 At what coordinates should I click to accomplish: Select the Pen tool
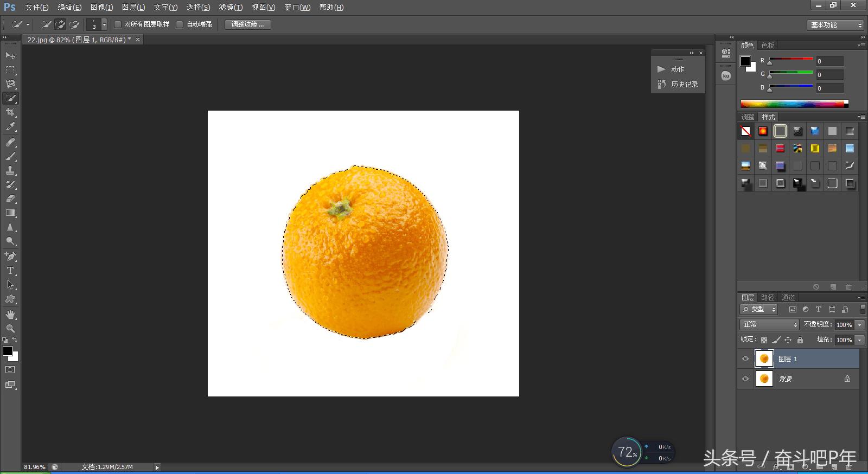(10, 256)
